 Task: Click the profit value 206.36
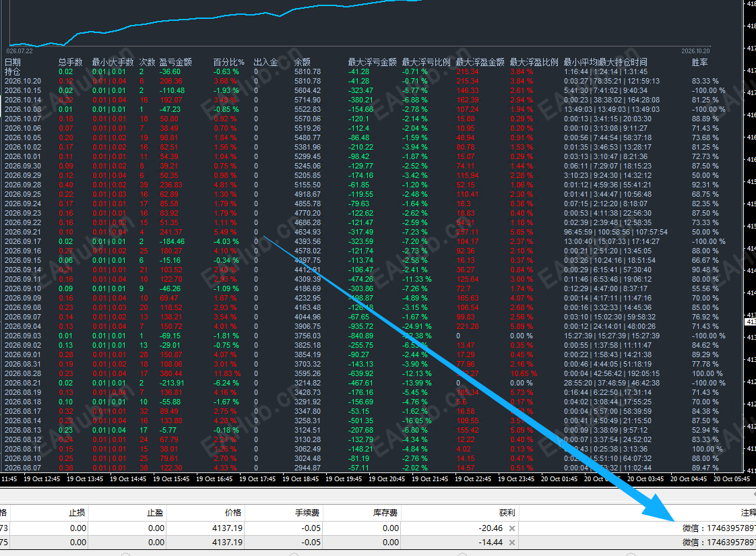click(171, 81)
